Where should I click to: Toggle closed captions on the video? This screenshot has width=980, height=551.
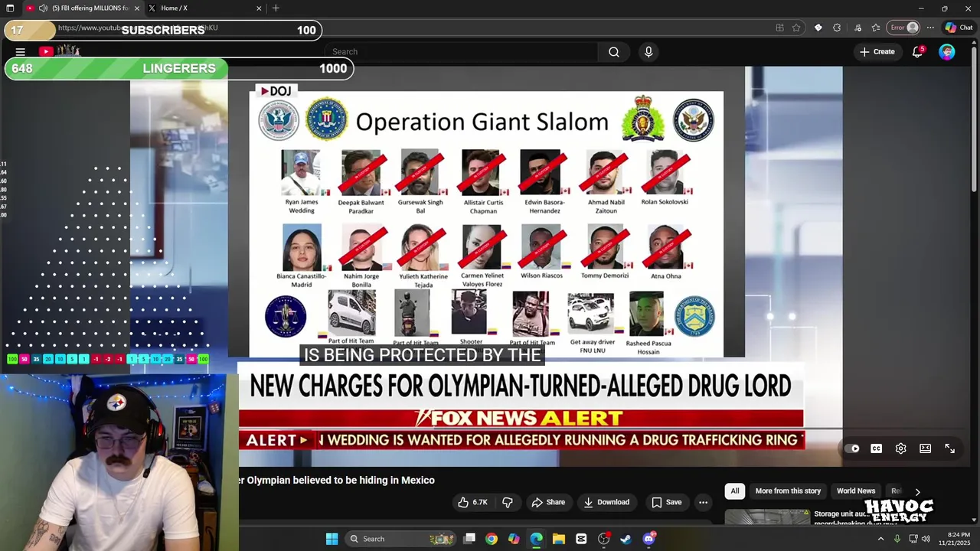[x=877, y=448]
